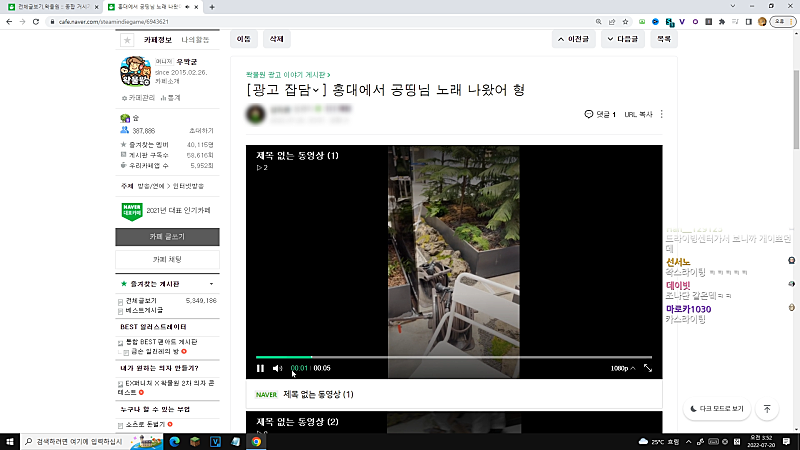Expand the 광고 잡담 title prefix dropdown
800x450 pixels.
[x=317, y=91]
